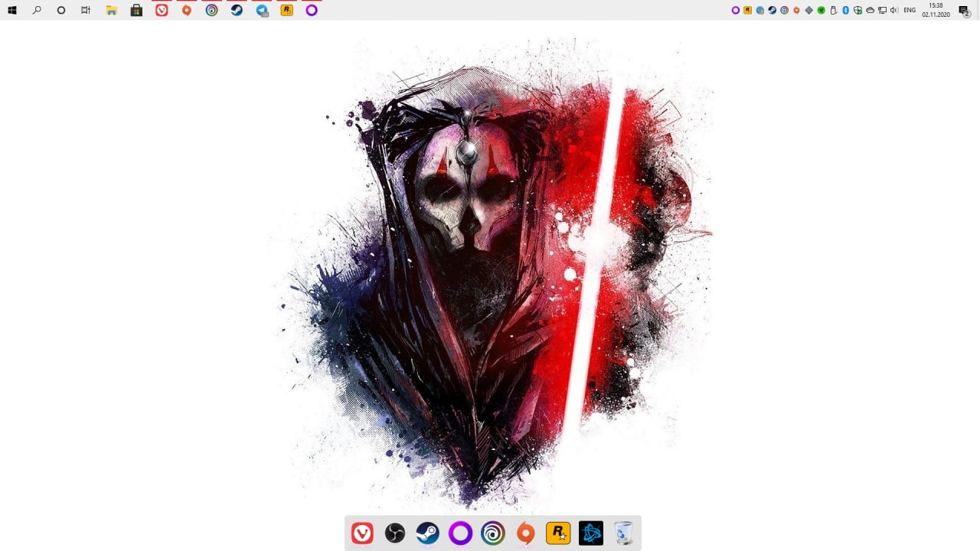Switch to Steam on the top taskbar
The width and height of the screenshot is (980, 551).
[x=237, y=11]
